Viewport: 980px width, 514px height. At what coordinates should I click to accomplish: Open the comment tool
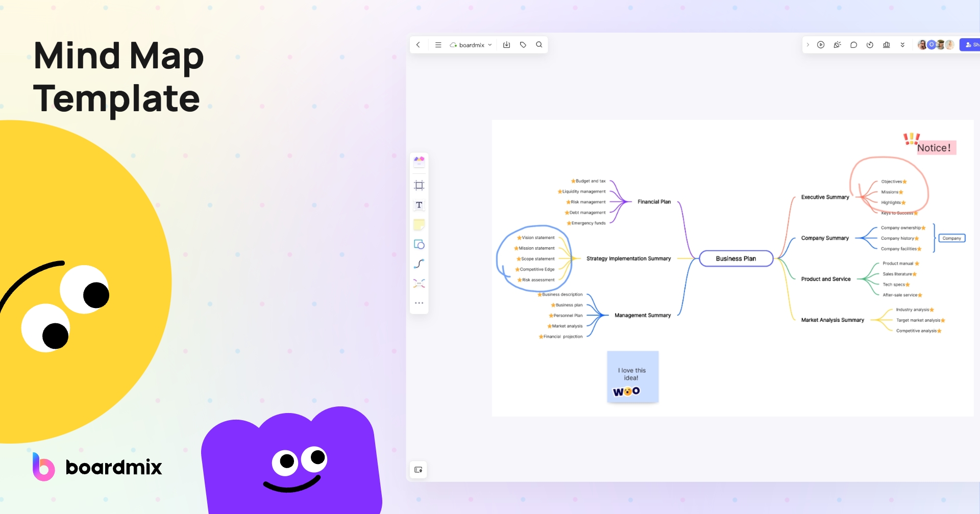click(853, 45)
